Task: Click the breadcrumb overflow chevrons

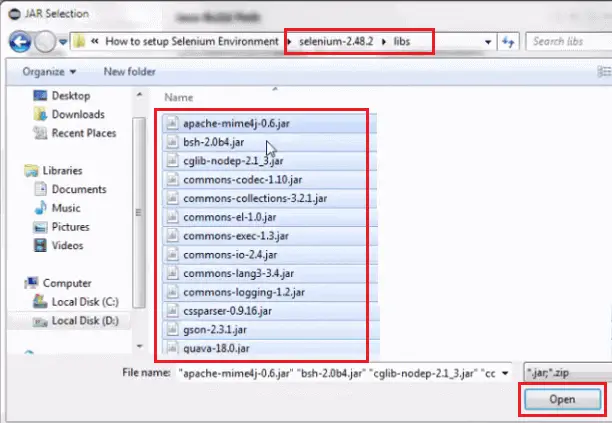Action: (x=94, y=41)
